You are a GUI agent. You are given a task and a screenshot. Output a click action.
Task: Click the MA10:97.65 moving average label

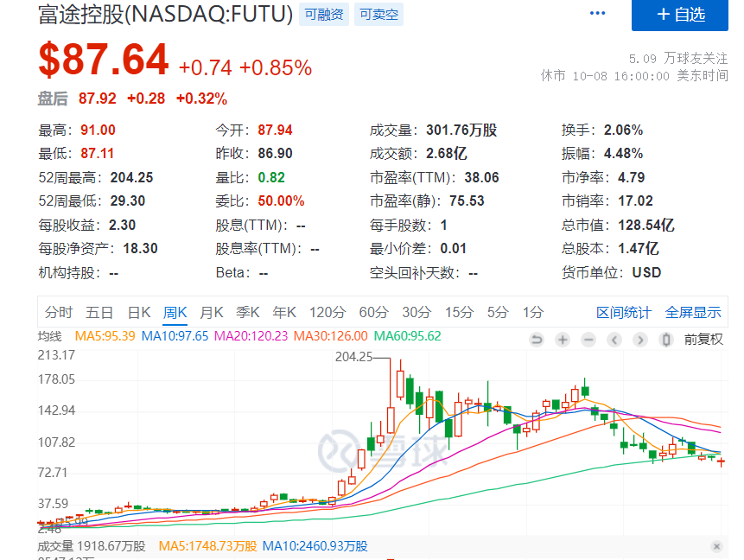175,336
